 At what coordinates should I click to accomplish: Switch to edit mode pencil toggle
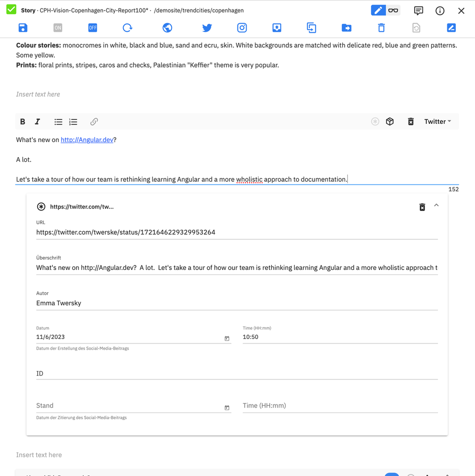[378, 10]
